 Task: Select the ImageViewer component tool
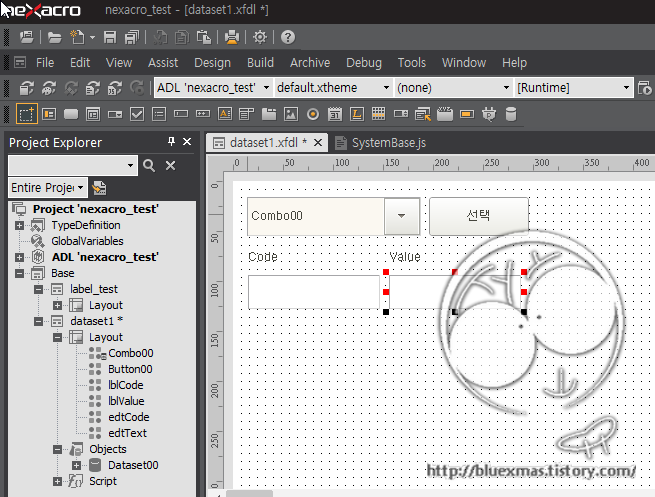(291, 114)
